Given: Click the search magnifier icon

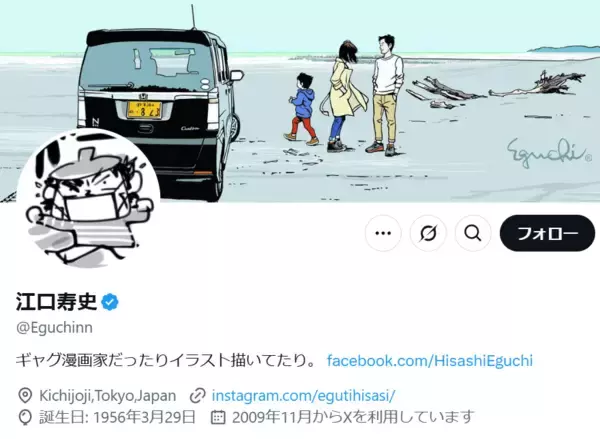Looking at the screenshot, I should (x=473, y=233).
